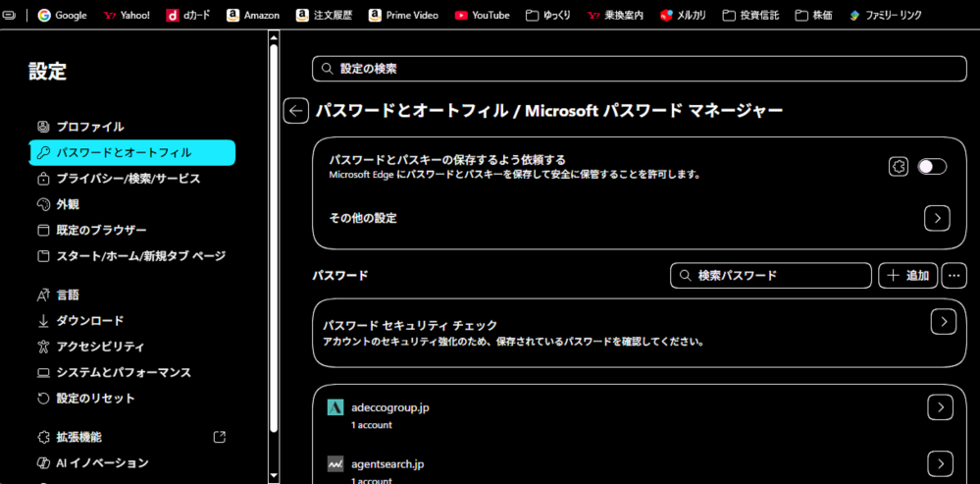
Task: Open システムとパフォーマンス settings
Action: pos(131,372)
